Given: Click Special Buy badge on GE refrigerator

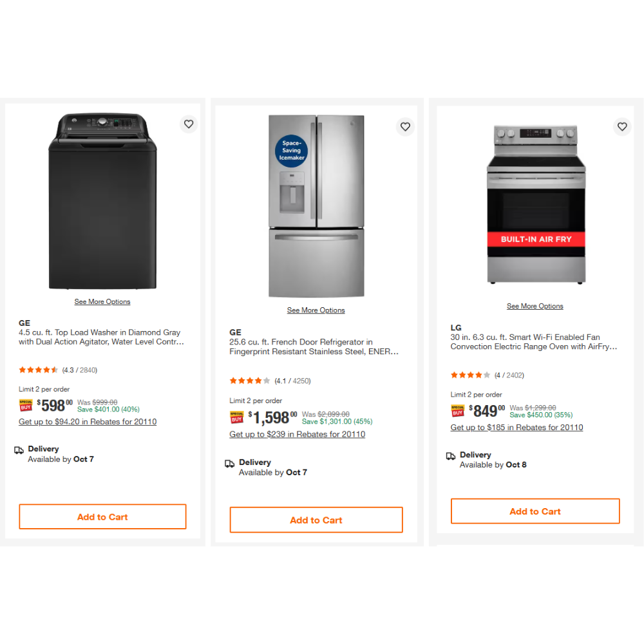Looking at the screenshot, I should click(x=236, y=417).
